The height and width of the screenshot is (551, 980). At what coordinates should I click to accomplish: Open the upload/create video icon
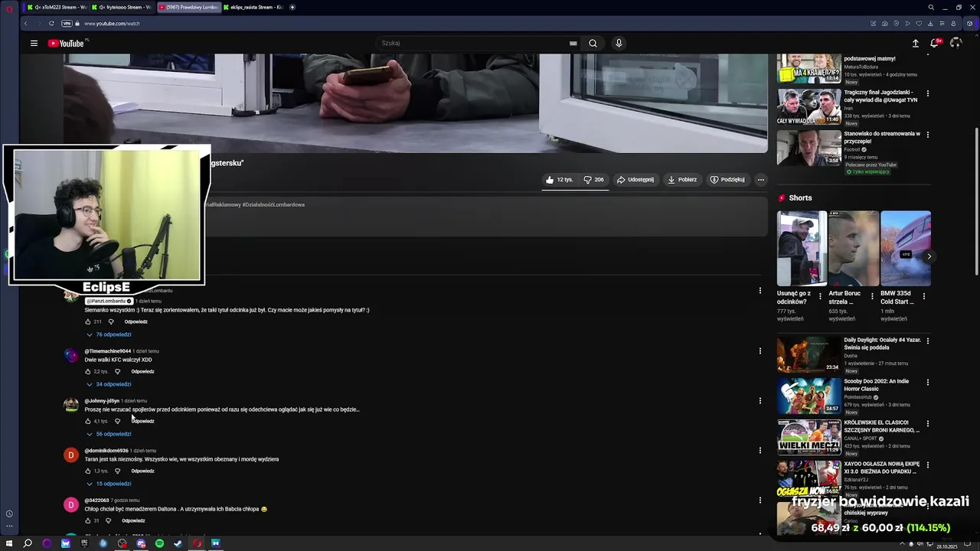[915, 43]
